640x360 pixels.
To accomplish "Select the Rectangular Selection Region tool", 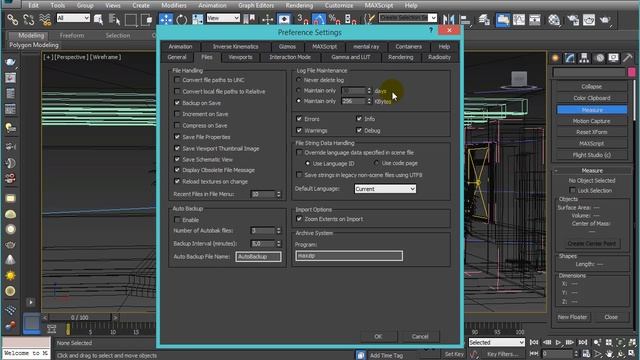I will (131, 19).
